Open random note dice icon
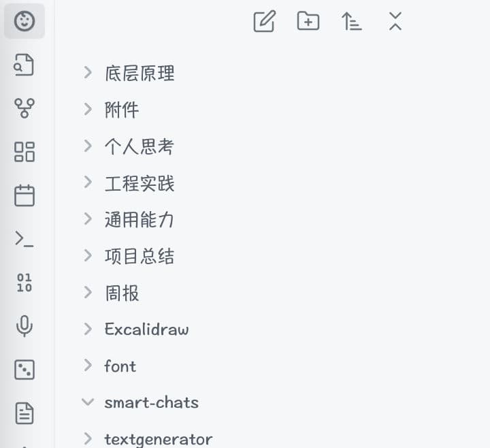490x448 pixels. [24, 370]
